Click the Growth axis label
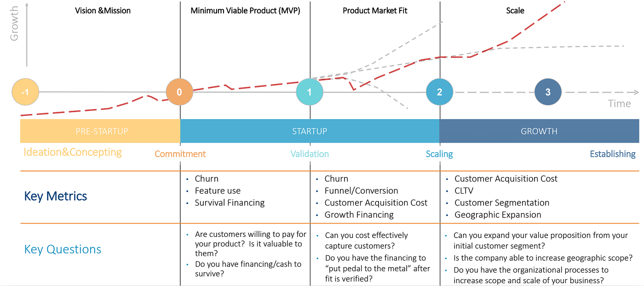The image size is (644, 286). tap(15, 24)
